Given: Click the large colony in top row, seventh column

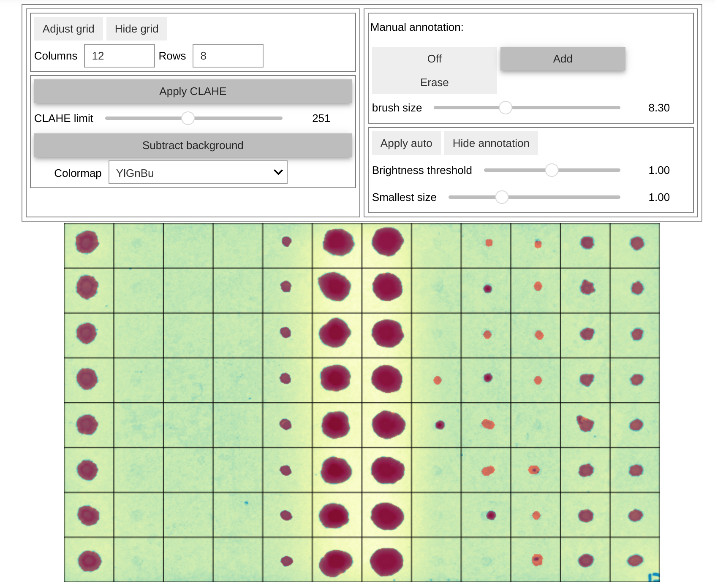Looking at the screenshot, I should (387, 242).
